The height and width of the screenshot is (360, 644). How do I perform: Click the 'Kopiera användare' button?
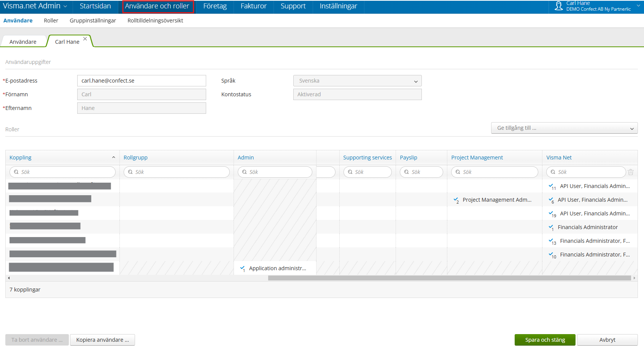click(102, 340)
